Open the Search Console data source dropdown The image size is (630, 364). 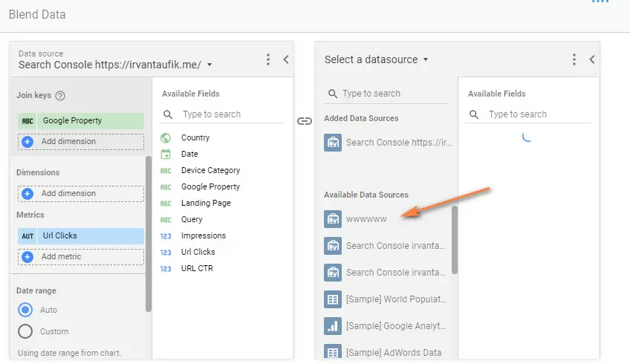(210, 65)
